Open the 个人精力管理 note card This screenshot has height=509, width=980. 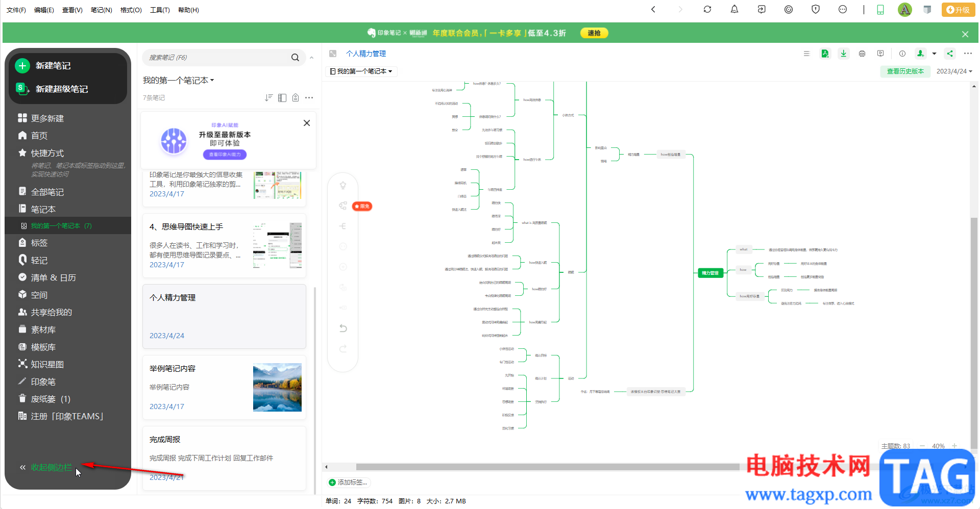224,316
